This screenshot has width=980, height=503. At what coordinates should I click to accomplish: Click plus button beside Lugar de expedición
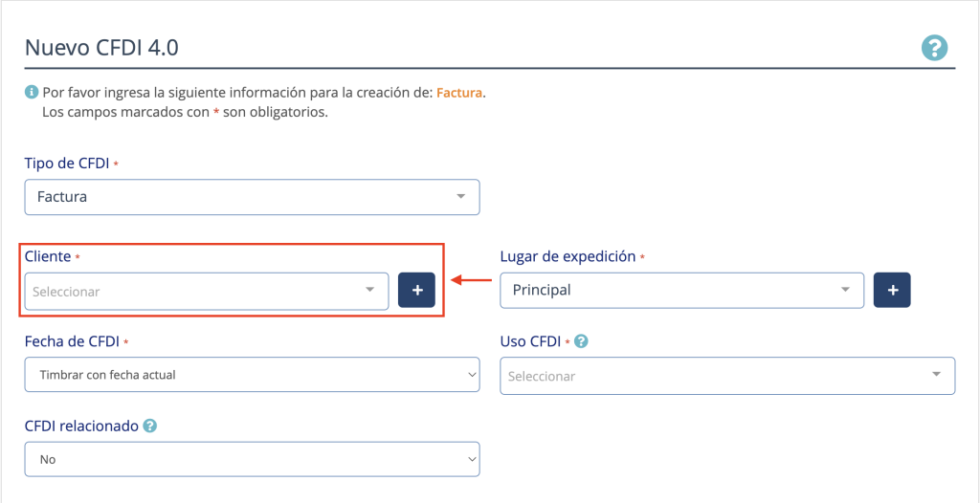[892, 290]
